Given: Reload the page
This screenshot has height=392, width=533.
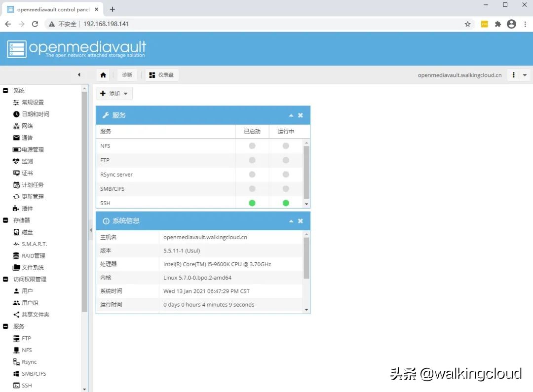Looking at the screenshot, I should [35, 24].
